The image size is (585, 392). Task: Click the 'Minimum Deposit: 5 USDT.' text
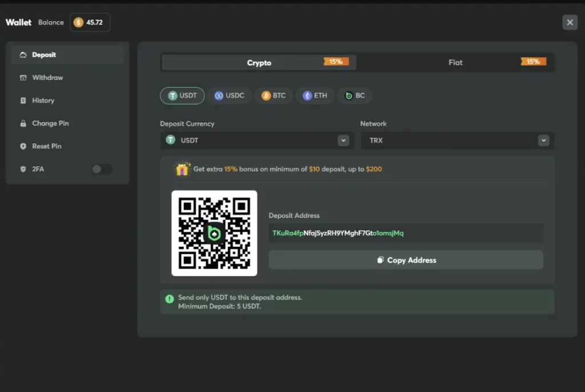(219, 306)
